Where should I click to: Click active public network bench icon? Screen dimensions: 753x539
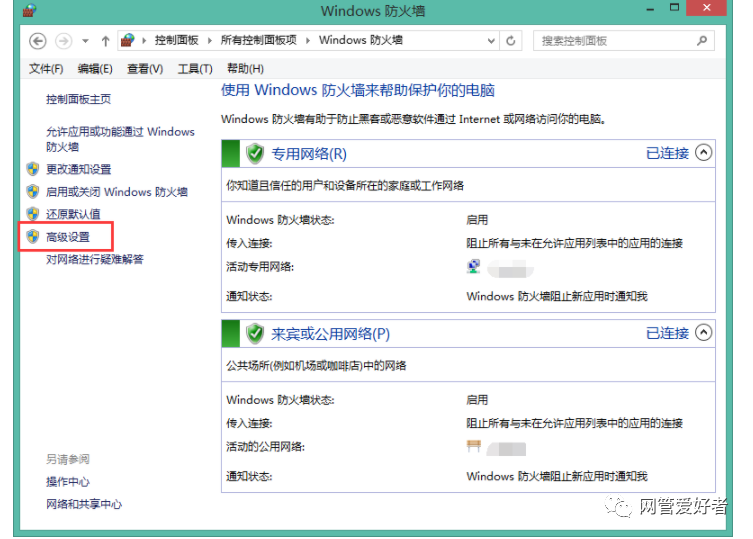tap(474, 446)
